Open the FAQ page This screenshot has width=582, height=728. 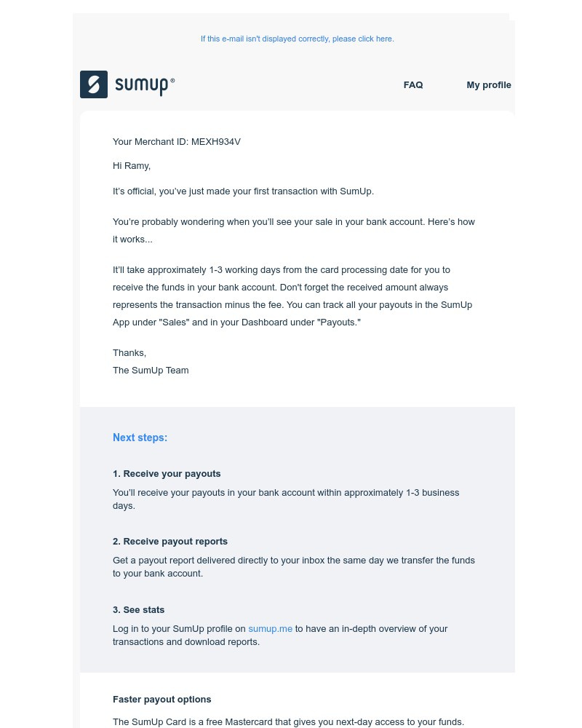point(413,85)
